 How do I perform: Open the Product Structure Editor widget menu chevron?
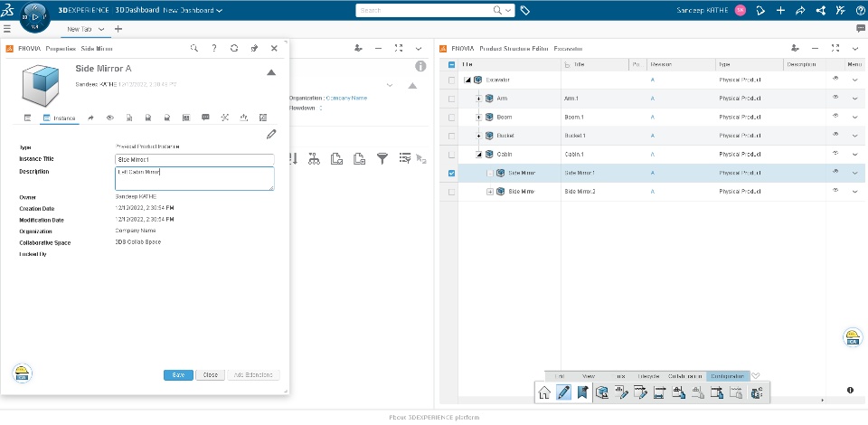tap(855, 48)
